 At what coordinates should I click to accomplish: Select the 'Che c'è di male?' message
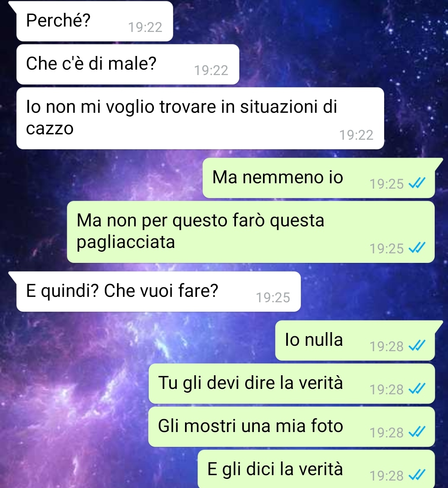(x=128, y=64)
